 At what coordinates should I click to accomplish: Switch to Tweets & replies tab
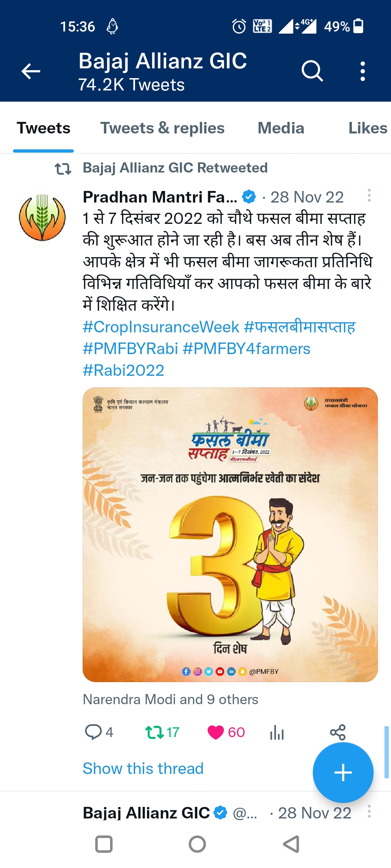point(162,128)
